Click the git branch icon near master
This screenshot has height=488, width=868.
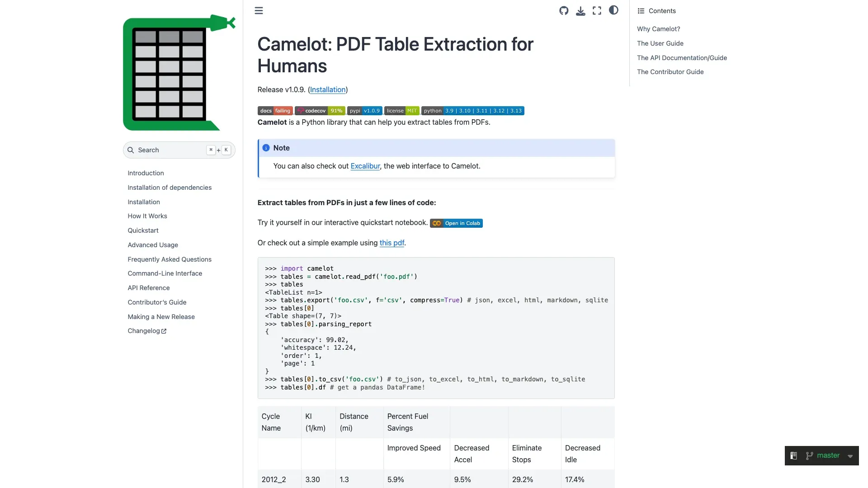(x=809, y=455)
